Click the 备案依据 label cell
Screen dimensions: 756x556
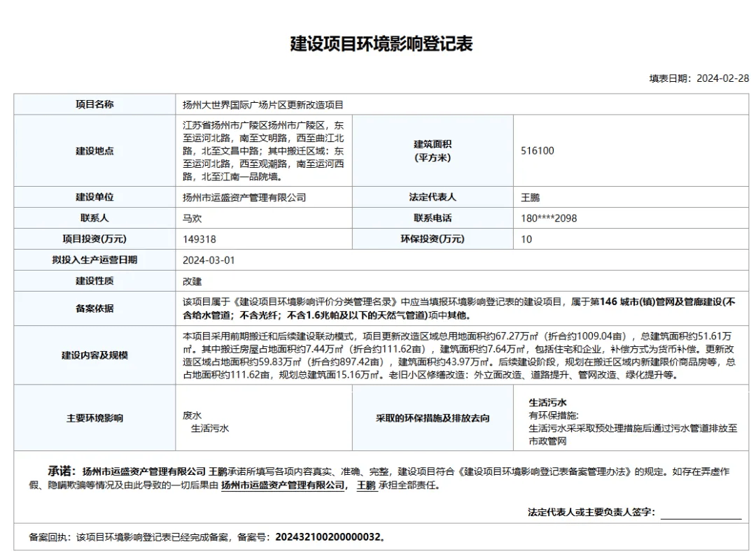click(94, 308)
